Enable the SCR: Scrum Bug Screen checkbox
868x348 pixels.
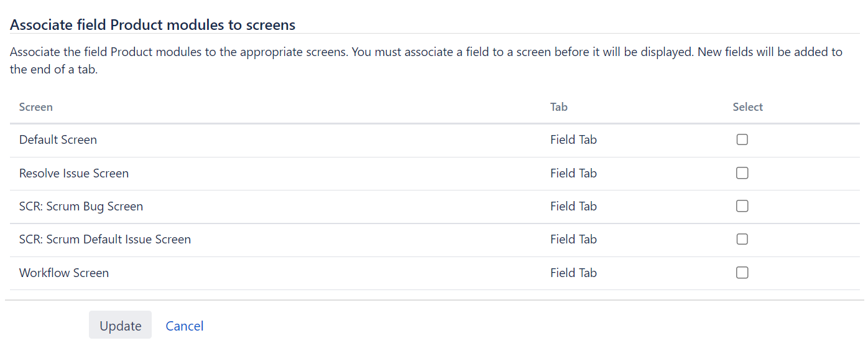coord(742,206)
